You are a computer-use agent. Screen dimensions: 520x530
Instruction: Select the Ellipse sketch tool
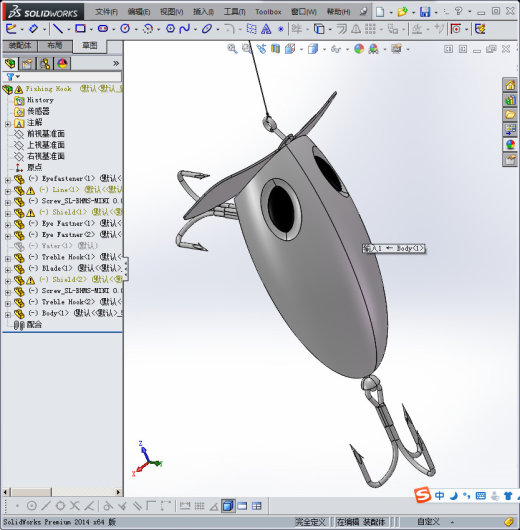pyautogui.click(x=207, y=29)
